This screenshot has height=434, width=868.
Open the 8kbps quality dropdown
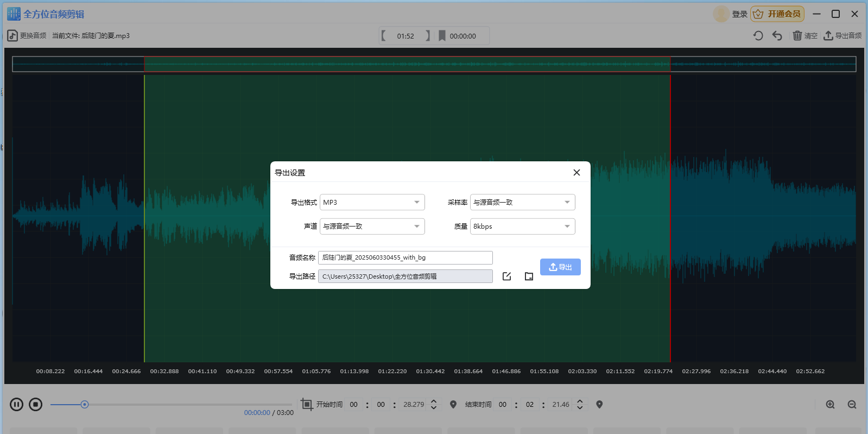tap(522, 227)
